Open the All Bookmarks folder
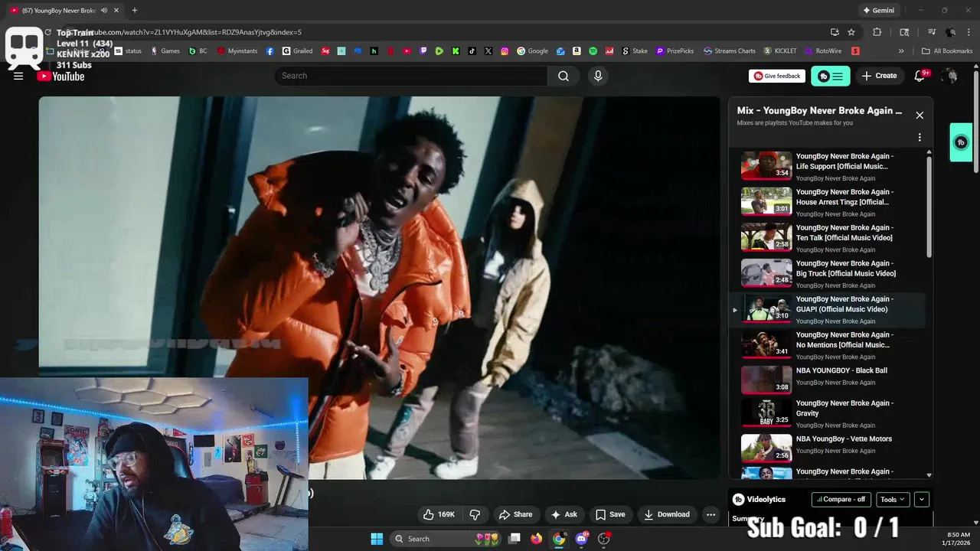Viewport: 980px width, 551px height. [947, 51]
